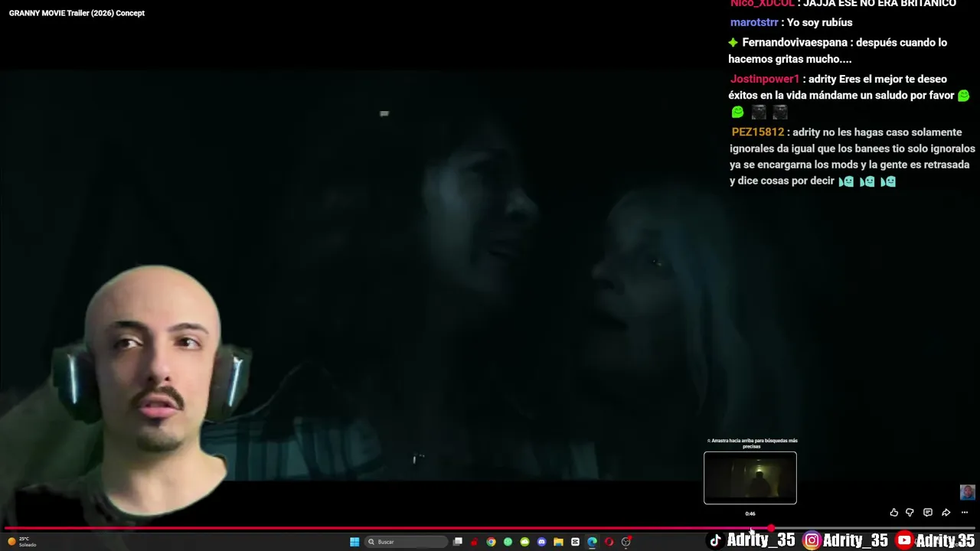Viewport: 980px width, 551px height.
Task: Open the light green cloud taskbar app
Action: pyautogui.click(x=524, y=542)
